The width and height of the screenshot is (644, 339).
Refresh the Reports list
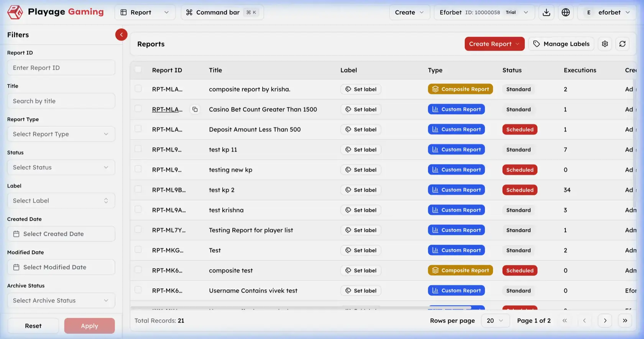[623, 44]
